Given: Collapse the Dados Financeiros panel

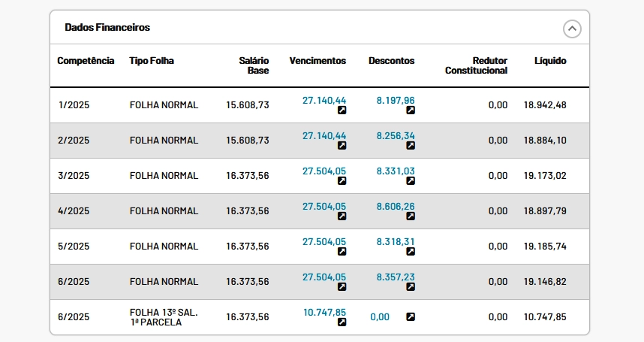Looking at the screenshot, I should click(x=572, y=29).
